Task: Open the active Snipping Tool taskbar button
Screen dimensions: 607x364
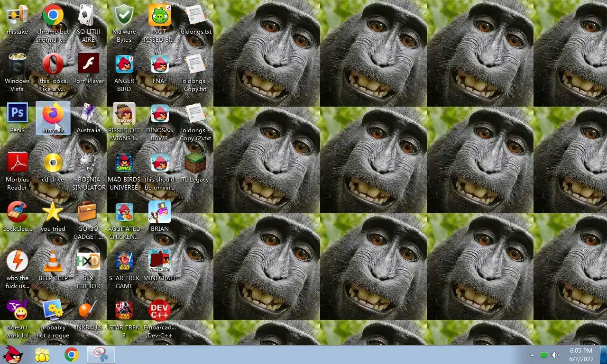Action: pyautogui.click(x=101, y=355)
